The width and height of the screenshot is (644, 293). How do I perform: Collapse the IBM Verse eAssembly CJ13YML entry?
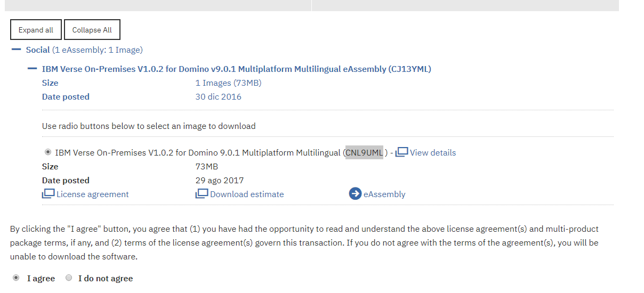click(33, 69)
